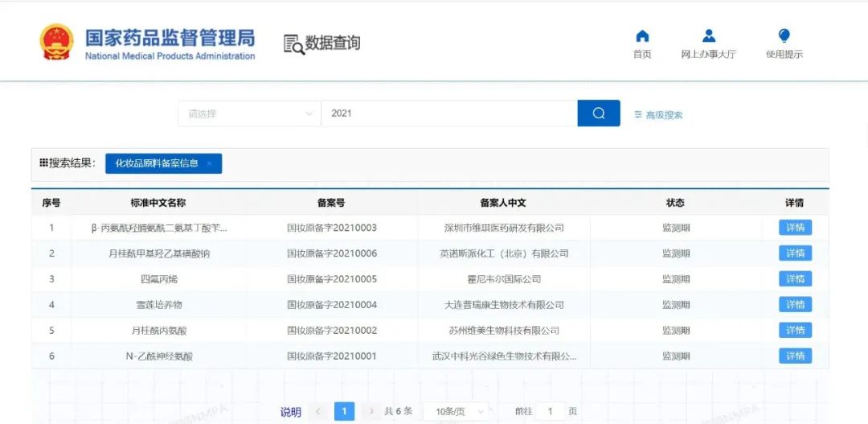Click 监测期 status in 雪莲培养物 row
This screenshot has height=424, width=868.
pyautogui.click(x=676, y=305)
